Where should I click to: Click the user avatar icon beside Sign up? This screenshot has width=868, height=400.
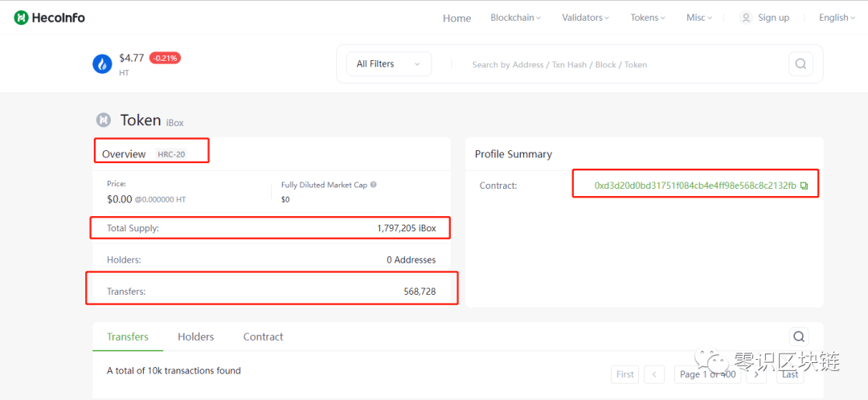pyautogui.click(x=746, y=18)
